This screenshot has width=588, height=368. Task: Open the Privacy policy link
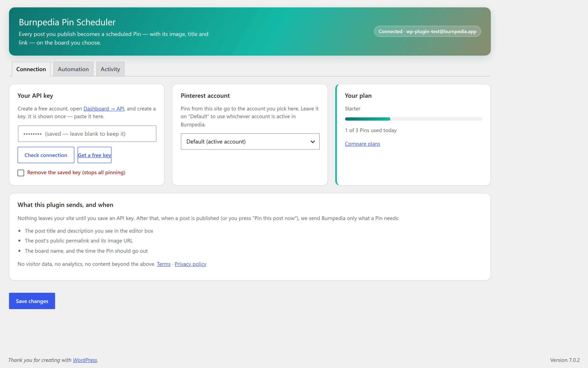coord(190,264)
